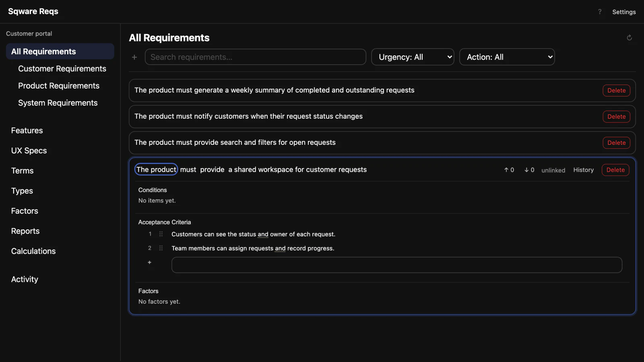Open the Factors sidebar section
Screen dimensions: 644x362
point(25,211)
